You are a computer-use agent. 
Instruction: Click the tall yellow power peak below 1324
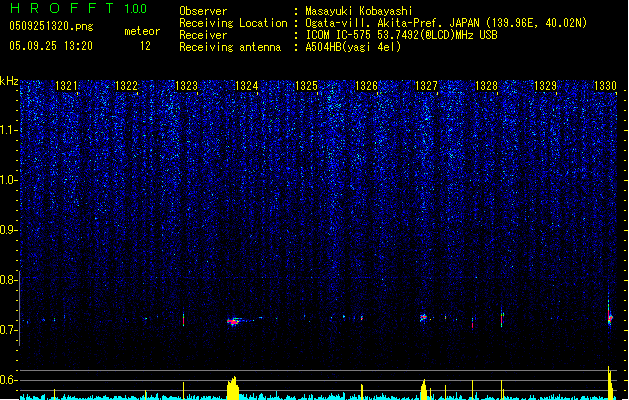point(233,388)
